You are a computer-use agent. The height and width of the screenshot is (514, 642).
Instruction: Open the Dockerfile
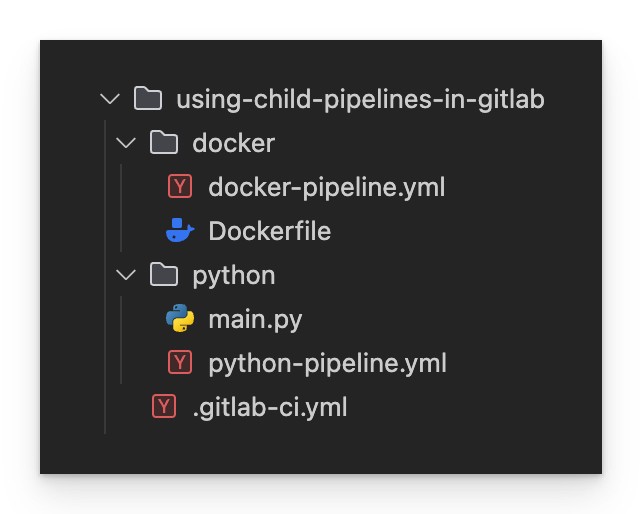pos(270,231)
